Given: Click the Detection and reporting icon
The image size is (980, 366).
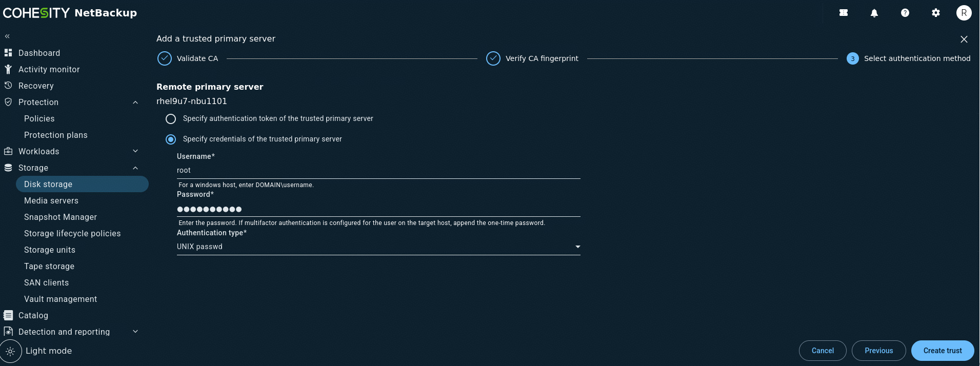Looking at the screenshot, I should 8,332.
